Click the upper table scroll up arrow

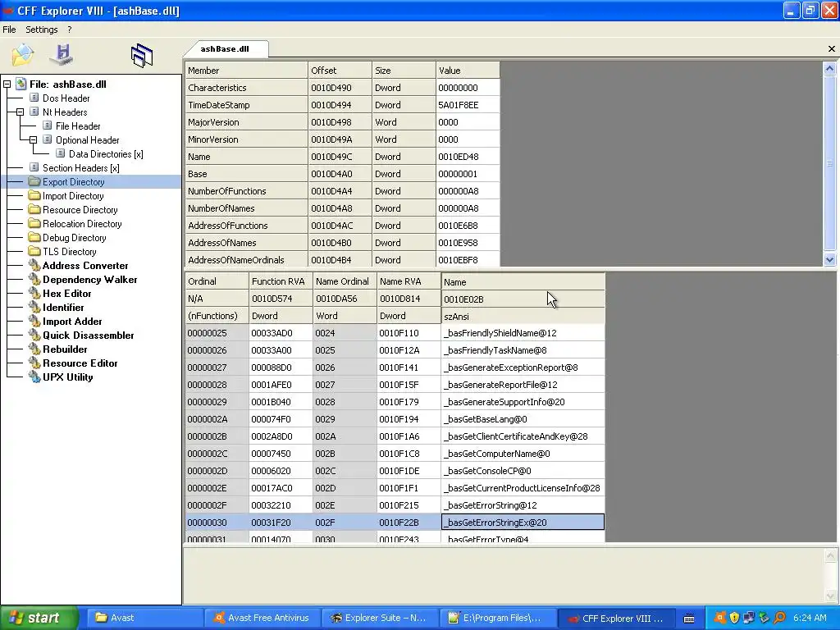pos(829,69)
